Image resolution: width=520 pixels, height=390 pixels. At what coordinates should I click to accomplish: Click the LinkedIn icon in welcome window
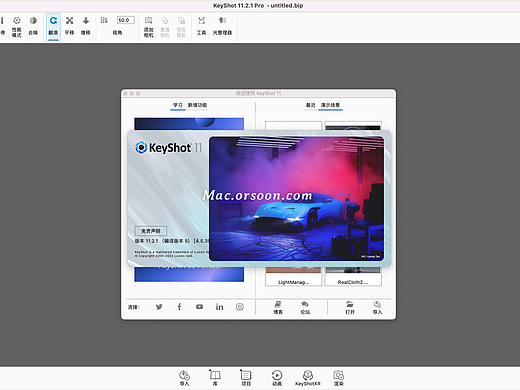(x=219, y=307)
